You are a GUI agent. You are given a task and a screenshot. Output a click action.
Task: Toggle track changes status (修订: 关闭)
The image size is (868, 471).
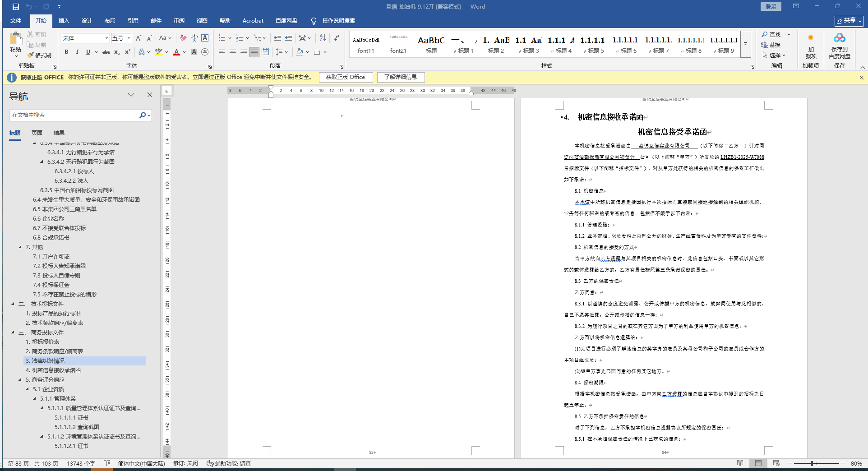185,463
